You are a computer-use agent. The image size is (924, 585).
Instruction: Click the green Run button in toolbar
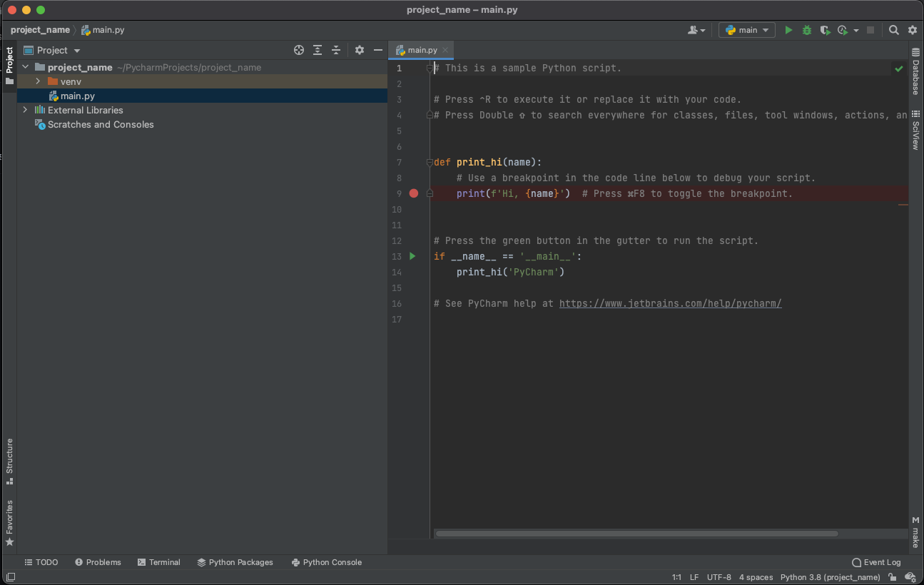(x=788, y=30)
